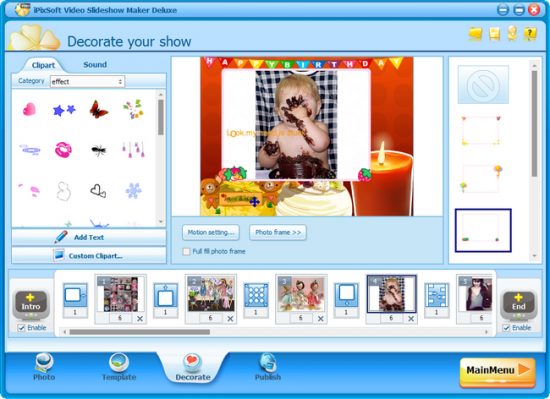550x399 pixels.
Task: Toggle Full fill photo frame checkbox
Action: point(186,251)
